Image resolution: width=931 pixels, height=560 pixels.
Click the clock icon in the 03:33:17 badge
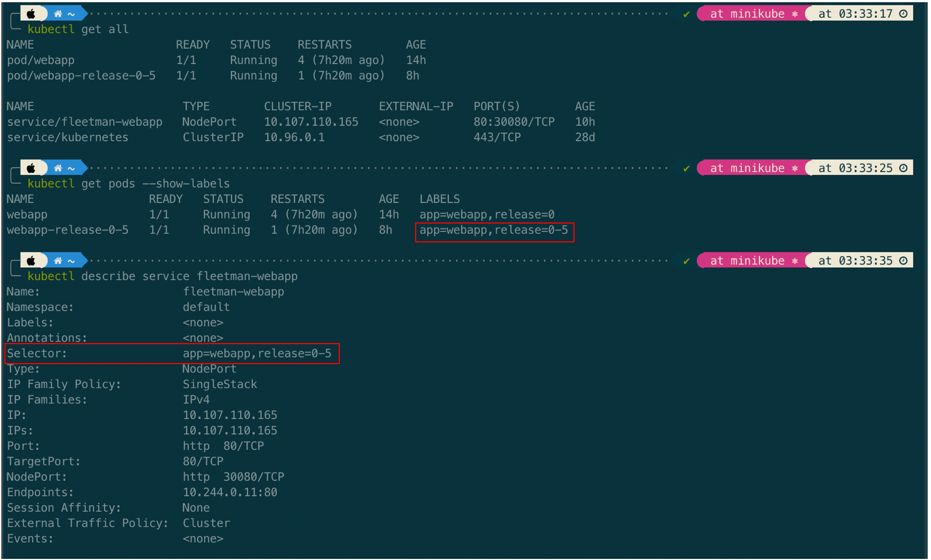pos(902,13)
